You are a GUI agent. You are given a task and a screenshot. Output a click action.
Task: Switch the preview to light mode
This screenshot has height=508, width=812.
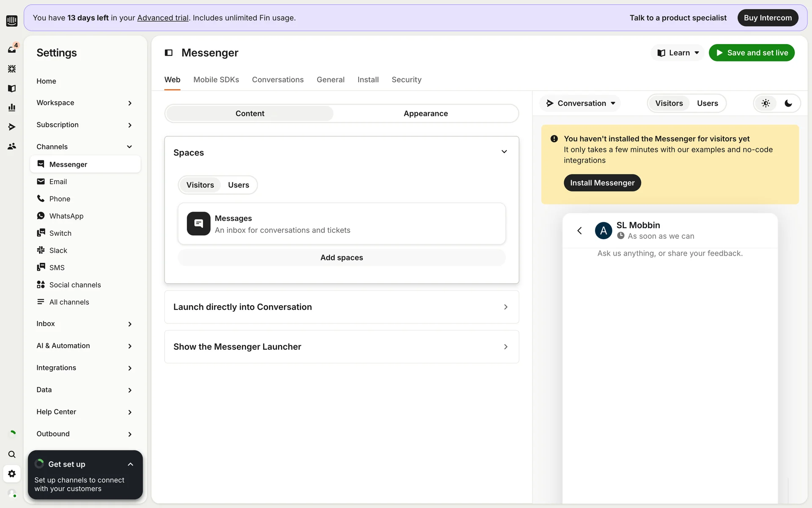pos(765,103)
